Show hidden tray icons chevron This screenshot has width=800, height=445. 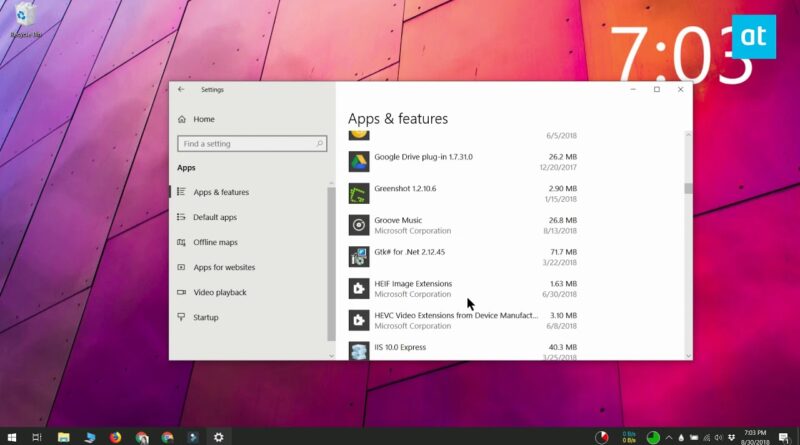[669, 438]
